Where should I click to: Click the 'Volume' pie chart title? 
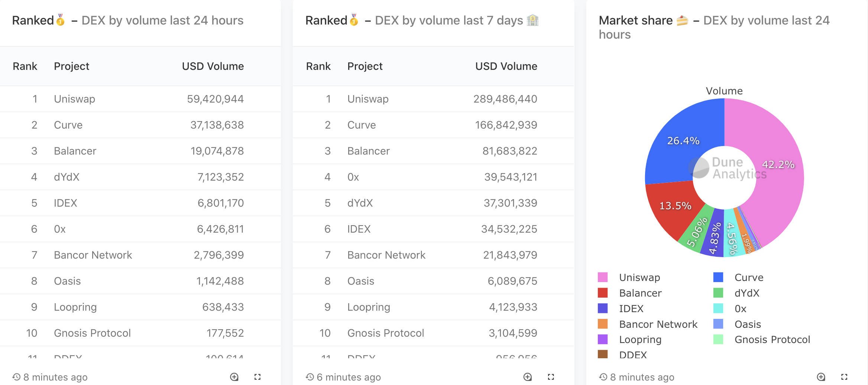724,91
